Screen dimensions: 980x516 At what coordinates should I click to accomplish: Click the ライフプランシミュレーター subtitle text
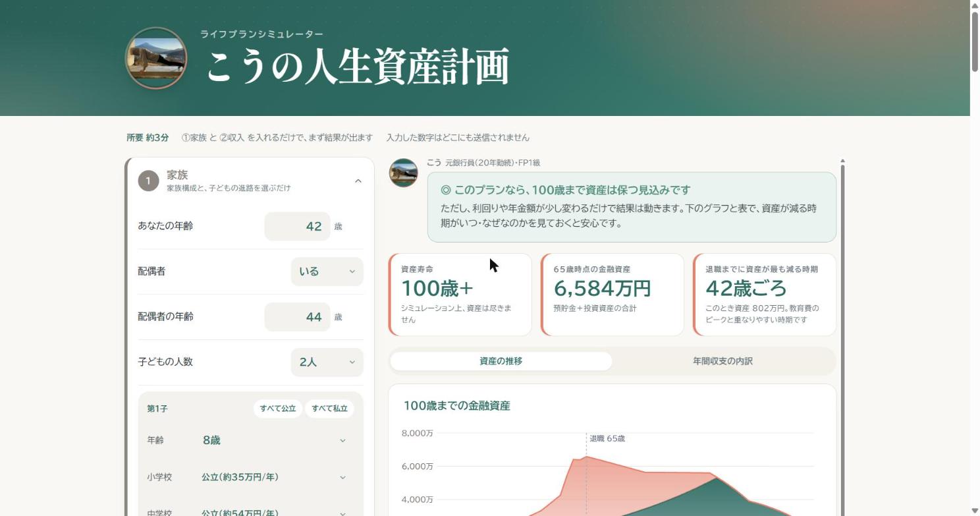coord(261,34)
